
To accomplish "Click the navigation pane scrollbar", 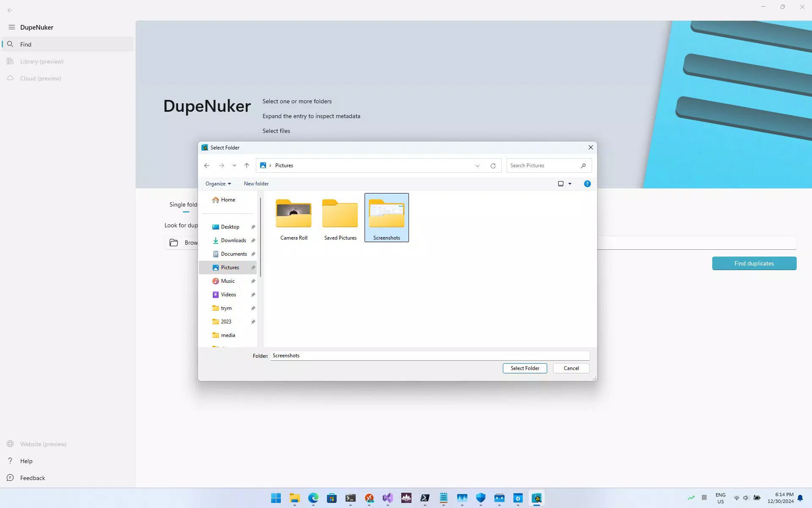I will [x=261, y=237].
